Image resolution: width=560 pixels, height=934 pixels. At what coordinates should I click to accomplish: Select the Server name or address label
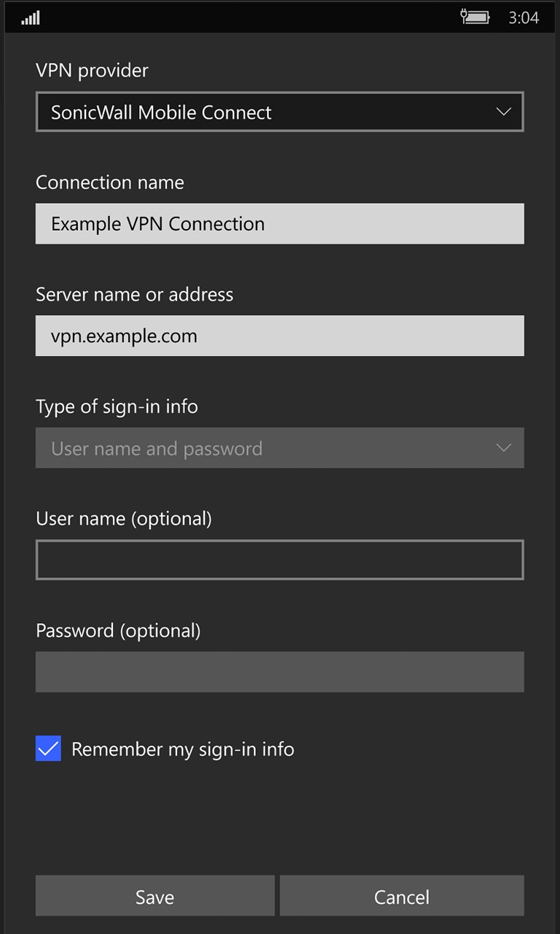pyautogui.click(x=134, y=294)
